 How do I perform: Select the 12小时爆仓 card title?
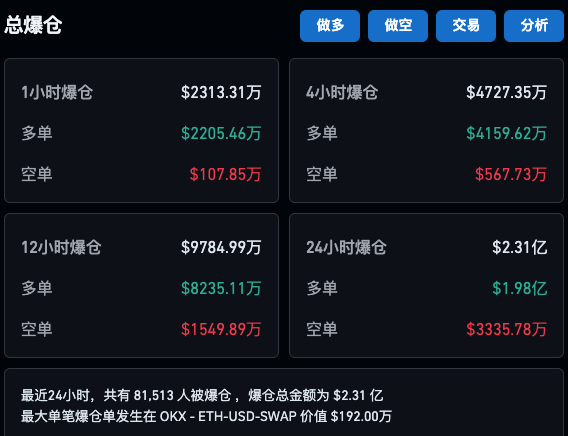coord(61,248)
